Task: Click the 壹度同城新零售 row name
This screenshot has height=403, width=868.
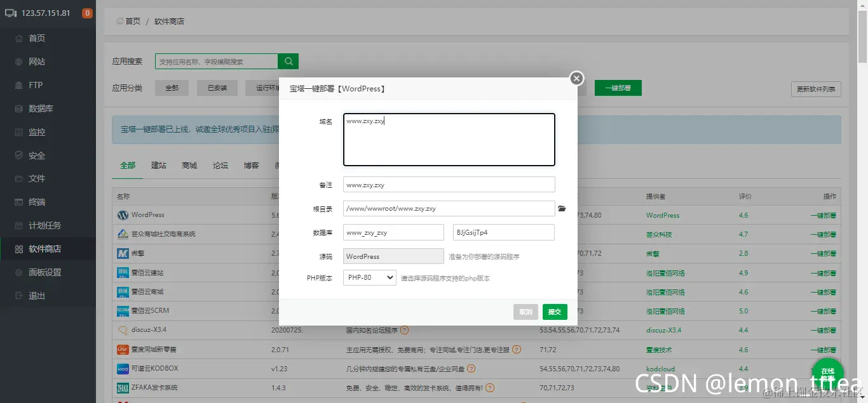Action: tap(154, 350)
